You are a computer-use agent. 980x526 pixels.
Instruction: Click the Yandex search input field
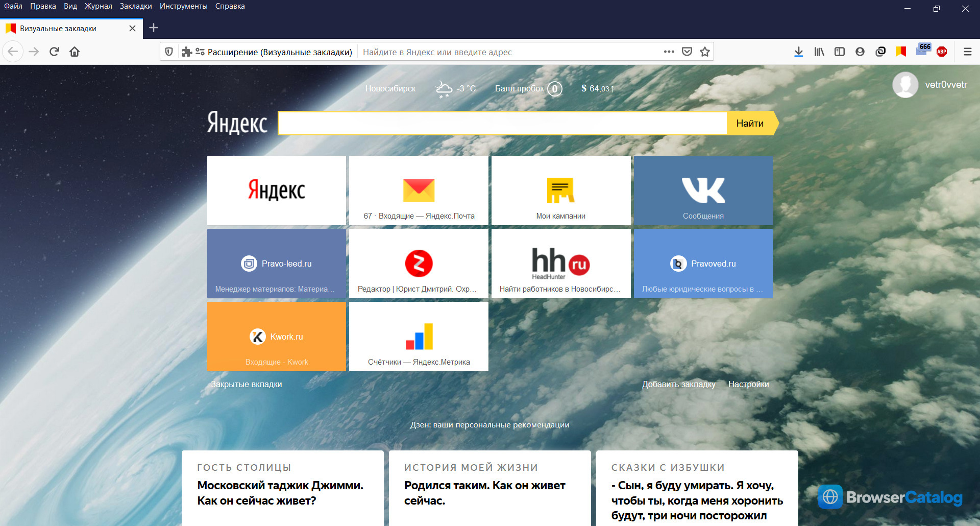tap(503, 123)
